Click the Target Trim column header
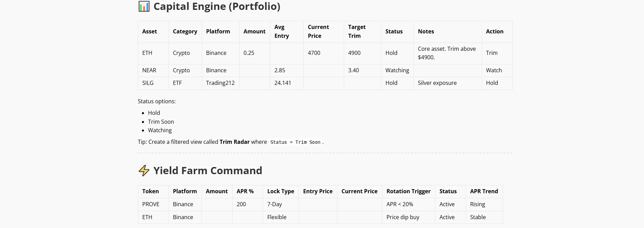644x228 pixels. click(362, 32)
